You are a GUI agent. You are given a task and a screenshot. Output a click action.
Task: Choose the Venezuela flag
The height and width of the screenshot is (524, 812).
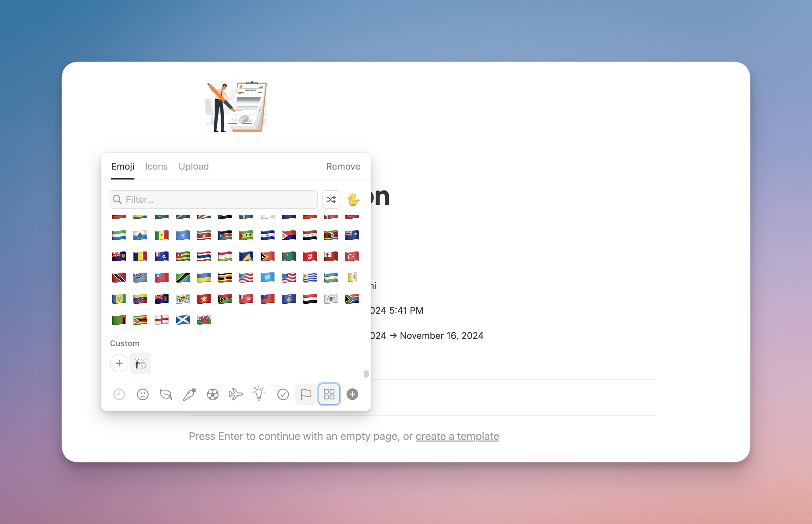pos(140,299)
